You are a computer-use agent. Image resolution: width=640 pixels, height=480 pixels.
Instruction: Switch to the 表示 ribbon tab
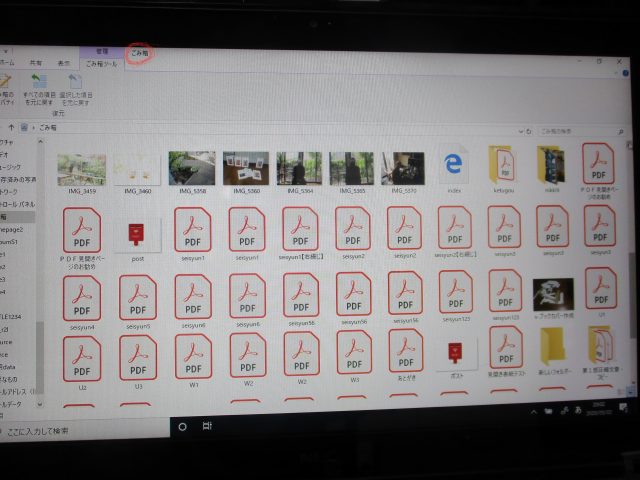point(62,62)
